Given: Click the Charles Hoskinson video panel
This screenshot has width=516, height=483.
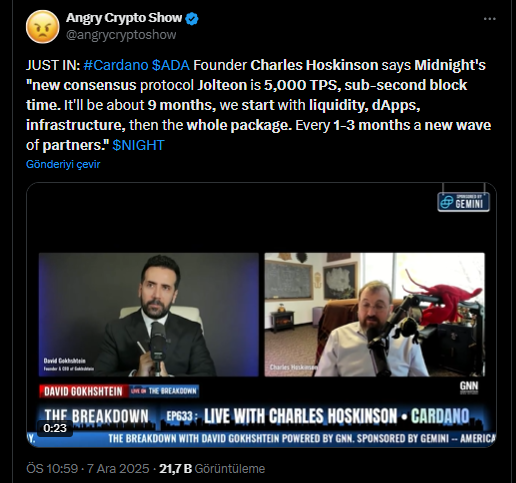Looking at the screenshot, I should pos(375,315).
